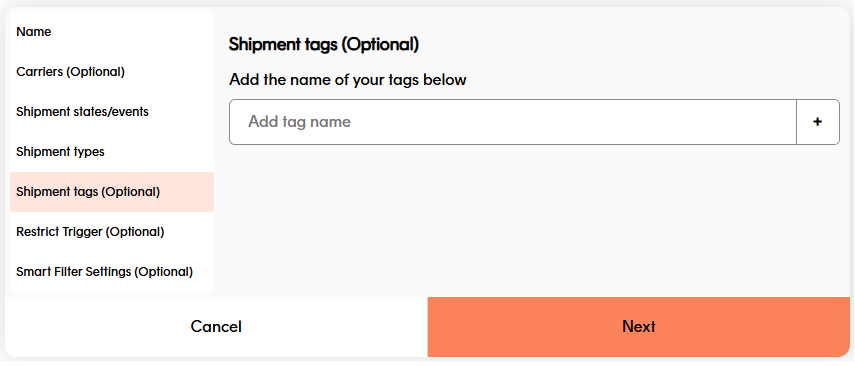Proceed with the orange Next button
Image resolution: width=855 pixels, height=366 pixels.
[639, 327]
